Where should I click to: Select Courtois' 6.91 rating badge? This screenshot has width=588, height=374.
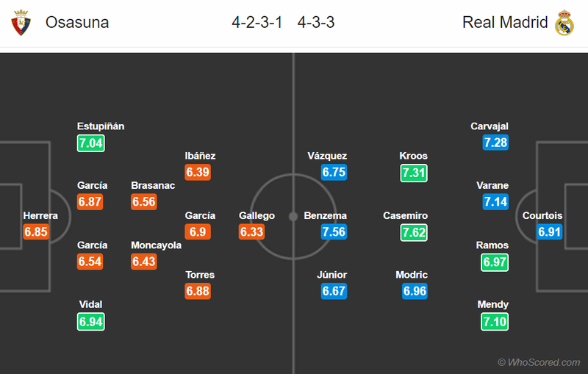point(550,232)
